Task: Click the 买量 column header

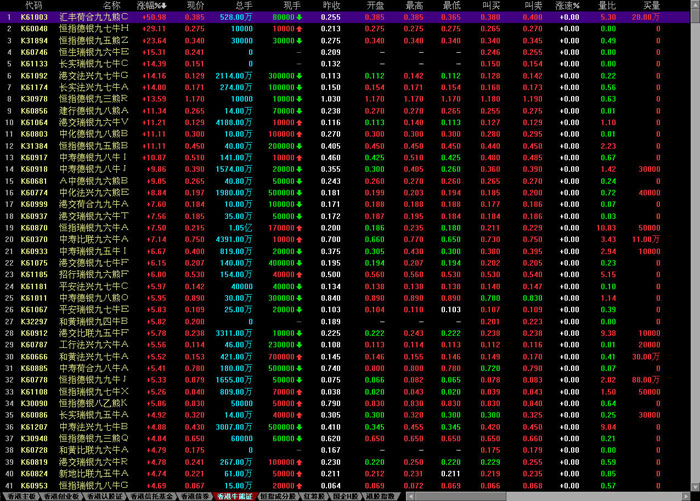Action: click(x=651, y=6)
